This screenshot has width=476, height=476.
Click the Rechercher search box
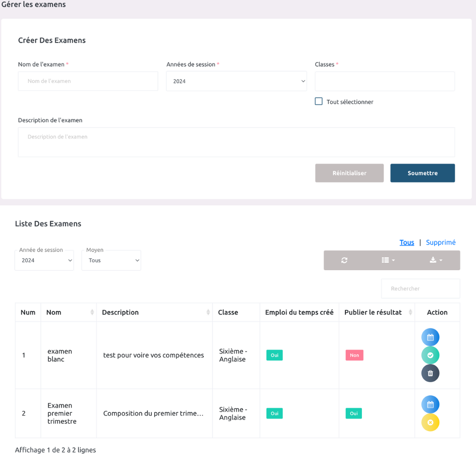[420, 289]
